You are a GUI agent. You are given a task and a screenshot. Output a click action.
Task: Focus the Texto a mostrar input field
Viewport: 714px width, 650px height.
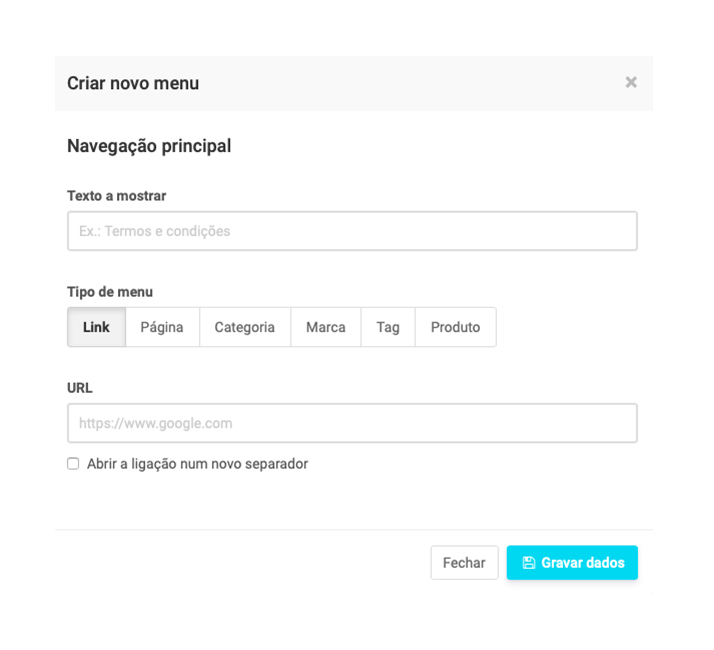(x=352, y=231)
